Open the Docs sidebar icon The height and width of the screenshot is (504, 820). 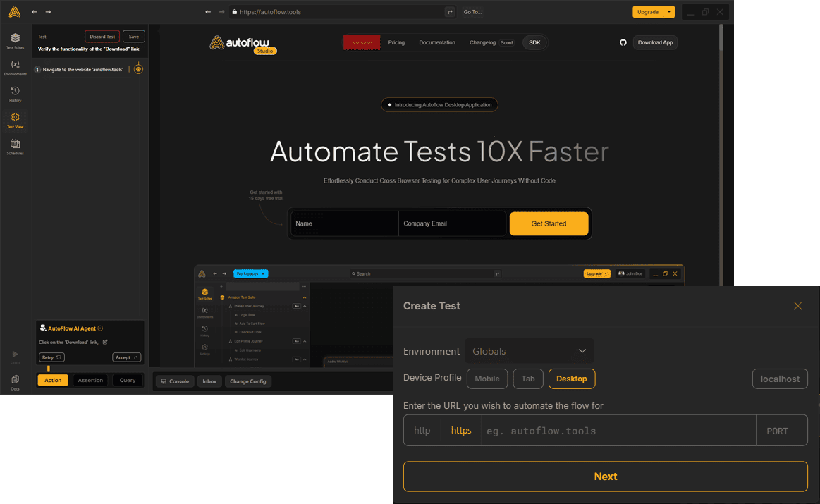(x=16, y=382)
